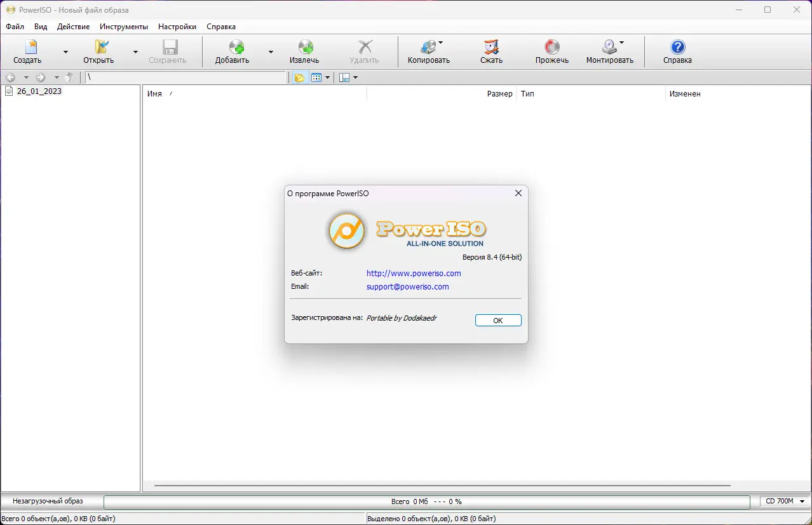The image size is (812, 525).
Task: Click OK in the About PowerISO dialog
Action: [x=498, y=321]
